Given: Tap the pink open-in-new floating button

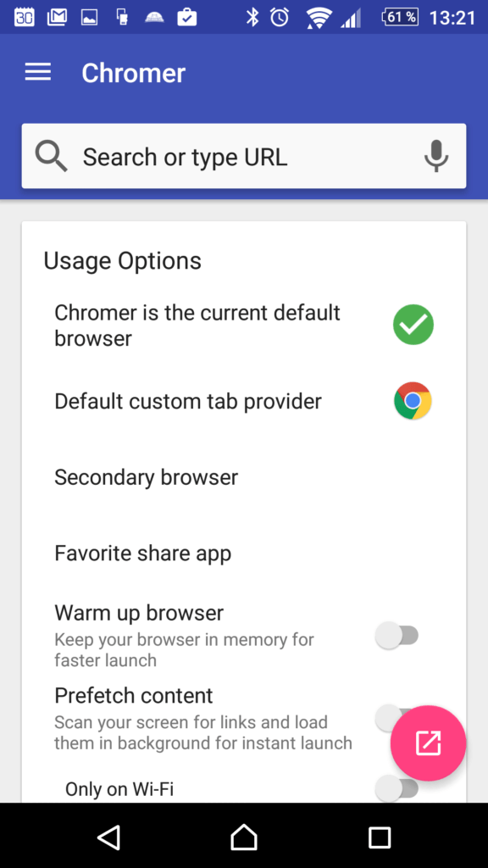Looking at the screenshot, I should (x=428, y=743).
